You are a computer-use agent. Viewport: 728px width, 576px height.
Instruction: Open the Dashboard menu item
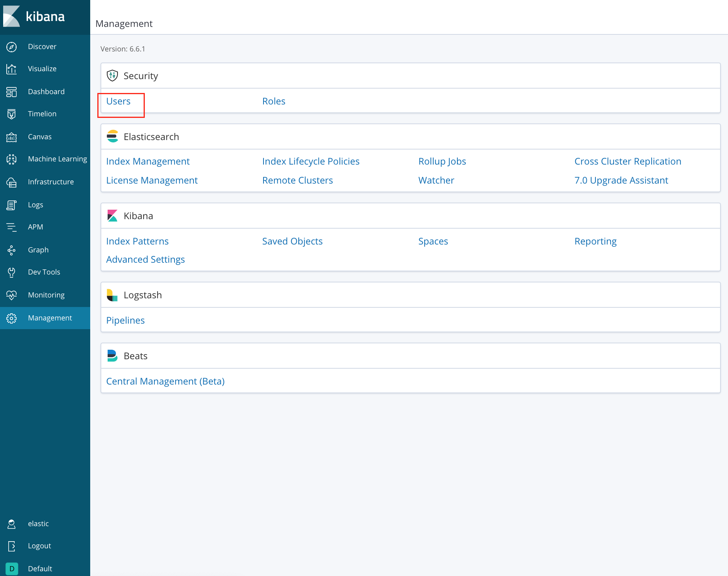[x=46, y=92]
